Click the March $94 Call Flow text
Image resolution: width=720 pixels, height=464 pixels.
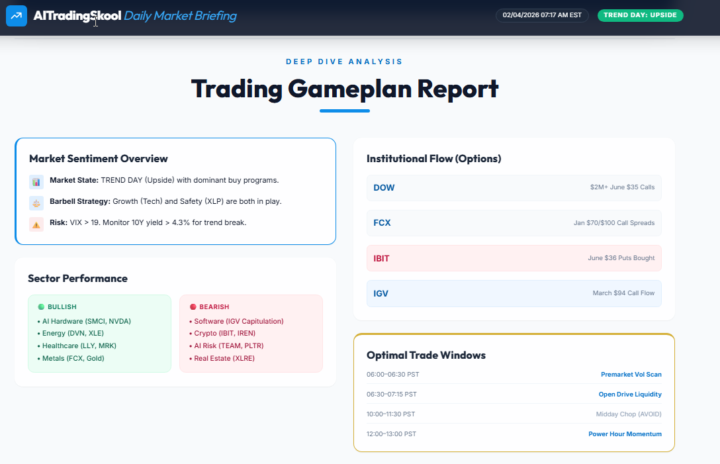pyautogui.click(x=624, y=293)
